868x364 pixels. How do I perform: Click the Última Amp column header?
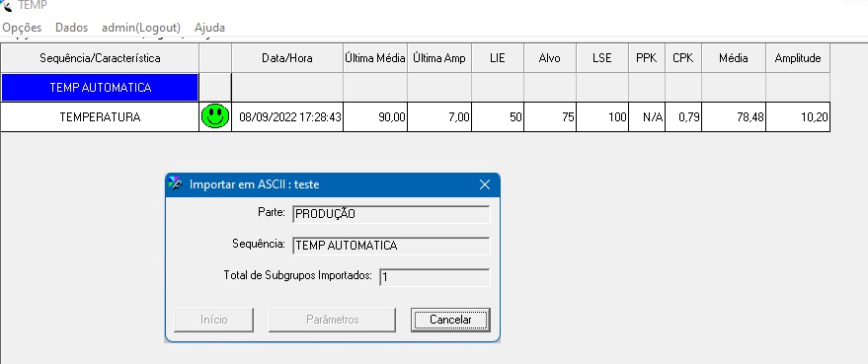click(439, 58)
